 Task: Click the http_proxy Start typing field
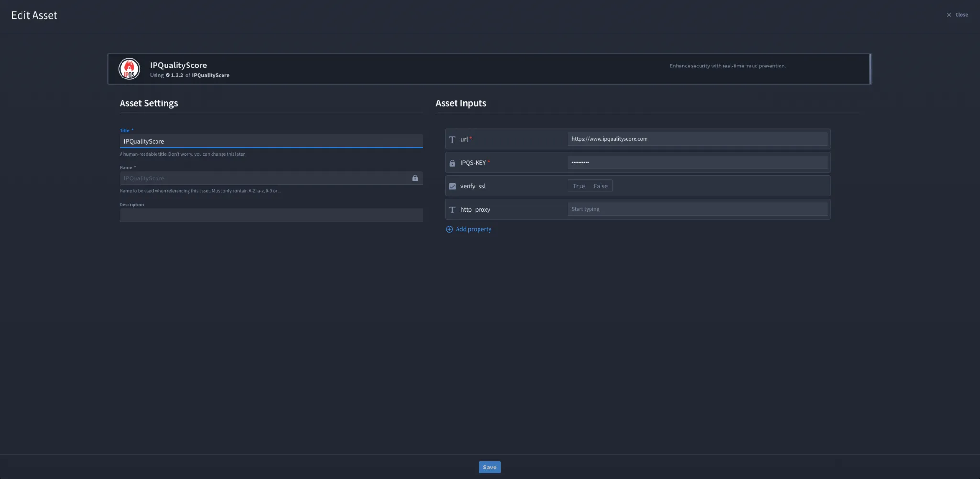point(697,209)
